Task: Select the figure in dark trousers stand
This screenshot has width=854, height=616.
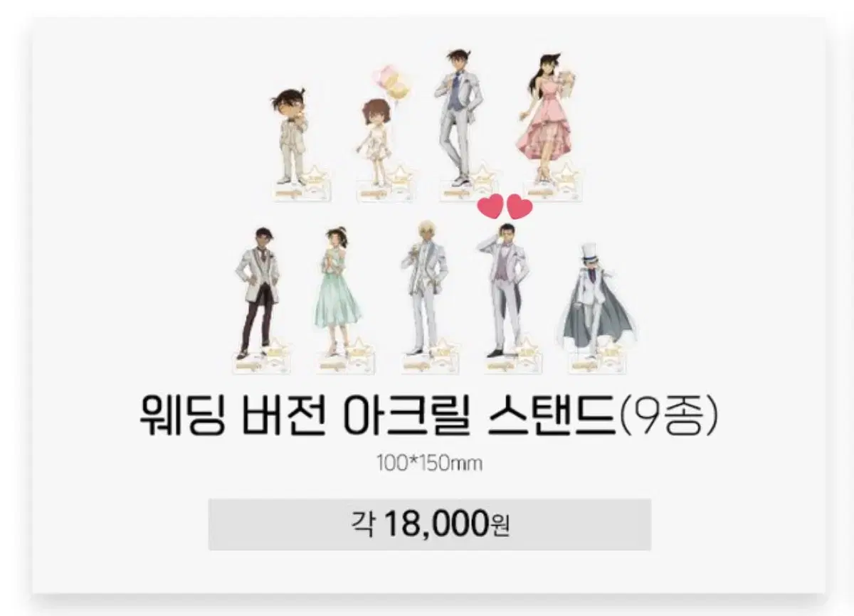Action: point(260,297)
